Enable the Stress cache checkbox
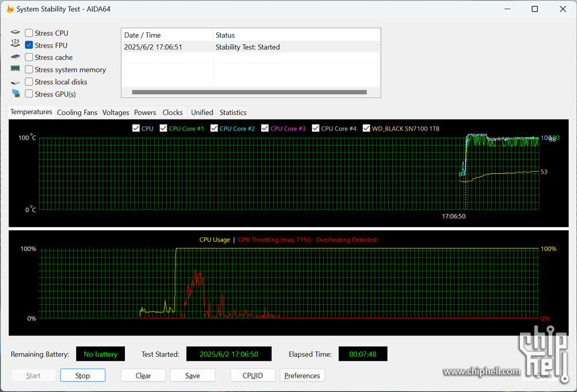577x392 pixels. pos(29,57)
